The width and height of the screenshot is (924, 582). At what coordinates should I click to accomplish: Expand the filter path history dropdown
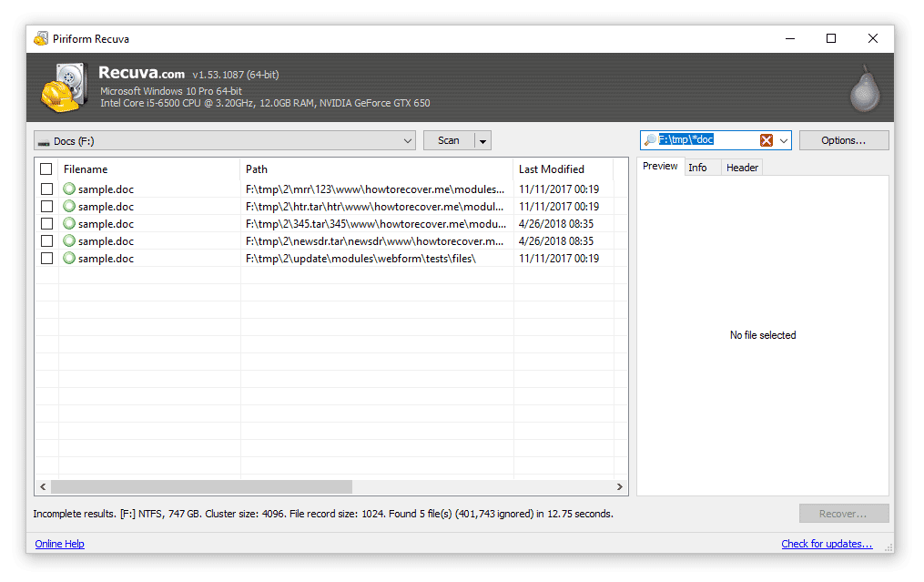pos(783,140)
